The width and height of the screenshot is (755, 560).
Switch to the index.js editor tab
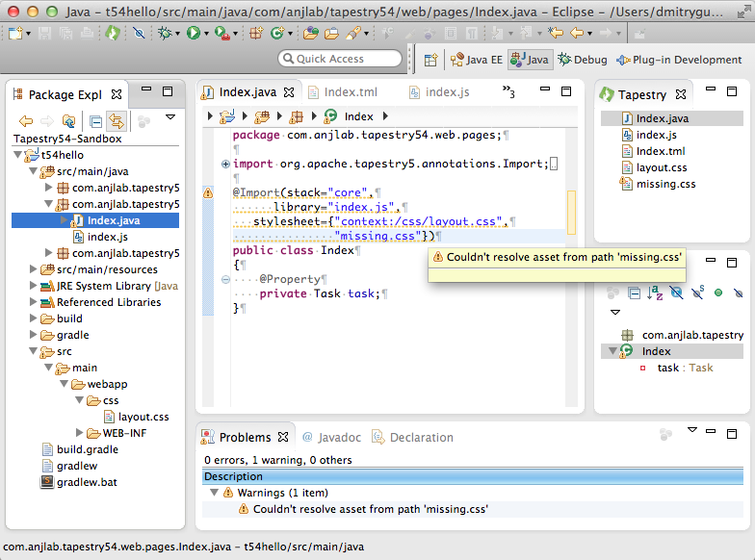(439, 92)
